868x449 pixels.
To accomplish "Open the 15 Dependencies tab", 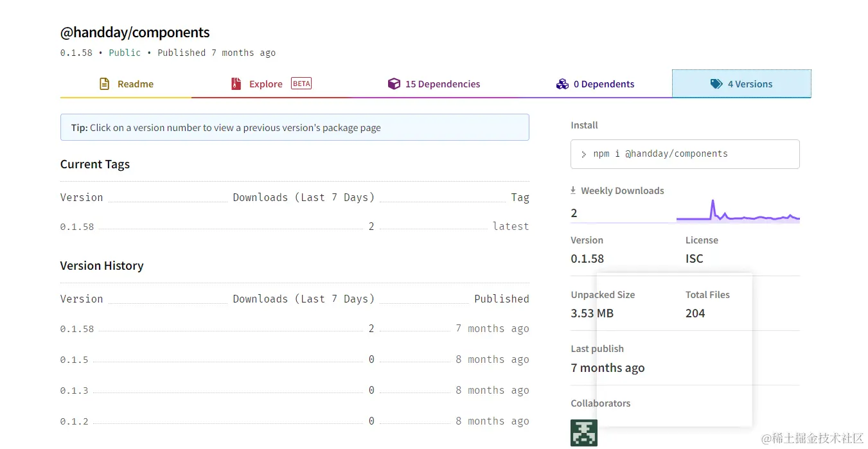I will (x=434, y=84).
